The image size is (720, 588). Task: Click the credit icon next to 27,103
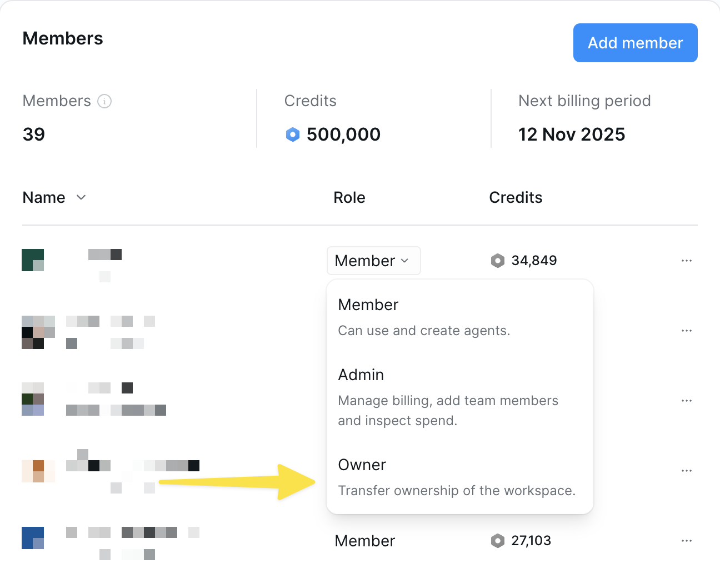(x=497, y=540)
